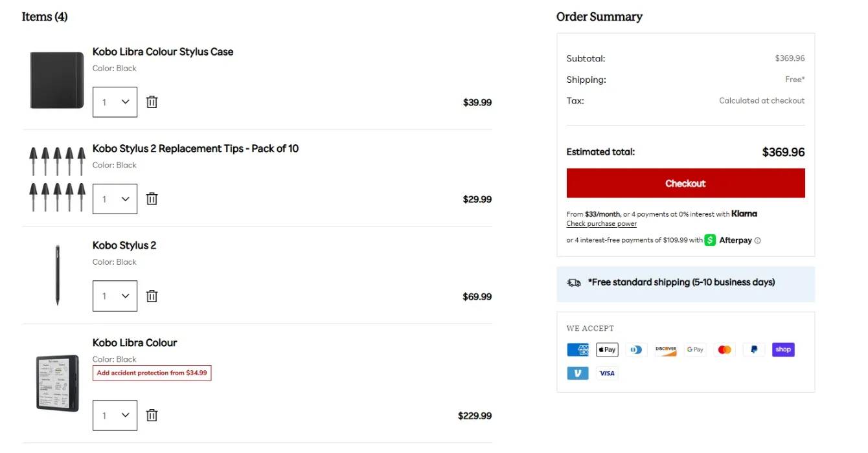
Task: Click the Afterpay info icon
Action: point(758,241)
